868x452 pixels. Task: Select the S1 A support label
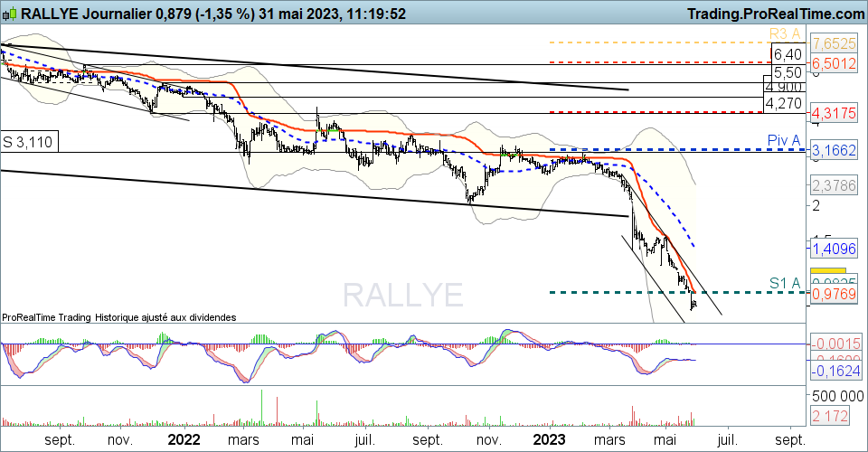pyautogui.click(x=785, y=284)
